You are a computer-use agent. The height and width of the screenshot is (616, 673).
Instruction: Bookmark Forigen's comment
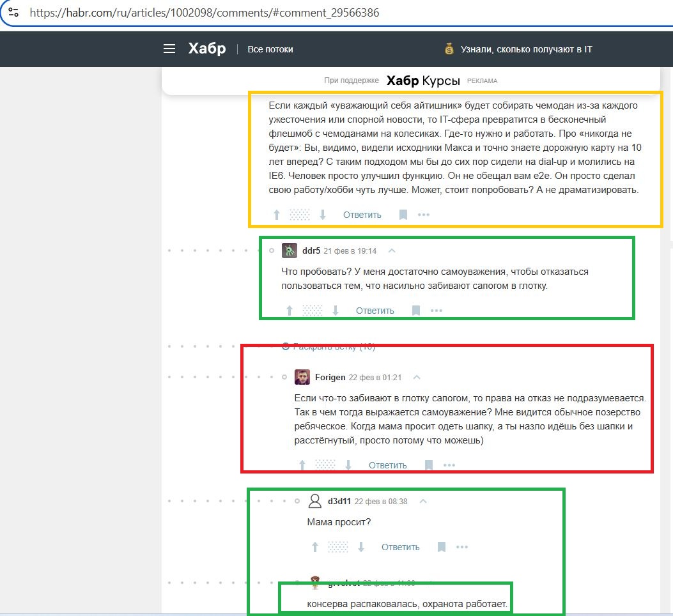pyautogui.click(x=429, y=466)
